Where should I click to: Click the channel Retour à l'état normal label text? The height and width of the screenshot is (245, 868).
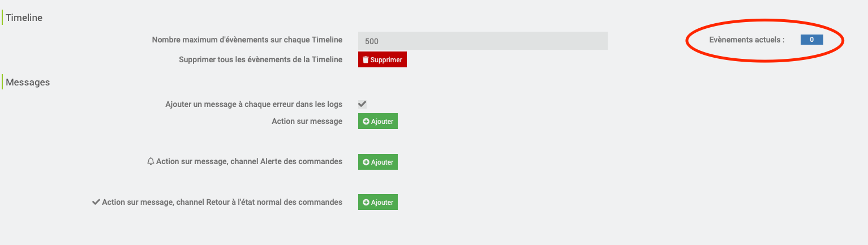pyautogui.click(x=222, y=202)
